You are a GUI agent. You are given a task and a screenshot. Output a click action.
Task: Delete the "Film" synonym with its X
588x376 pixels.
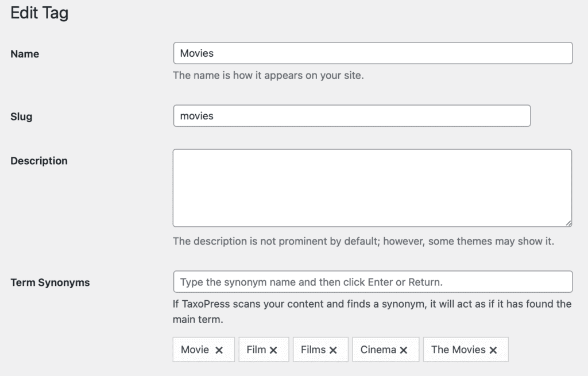point(273,350)
